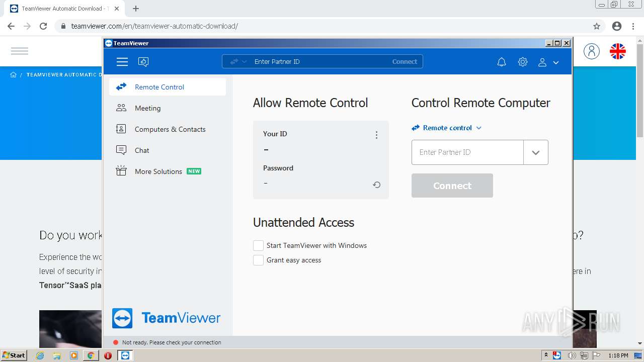
Task: Show hidden system tray icons
Action: [x=546, y=355]
